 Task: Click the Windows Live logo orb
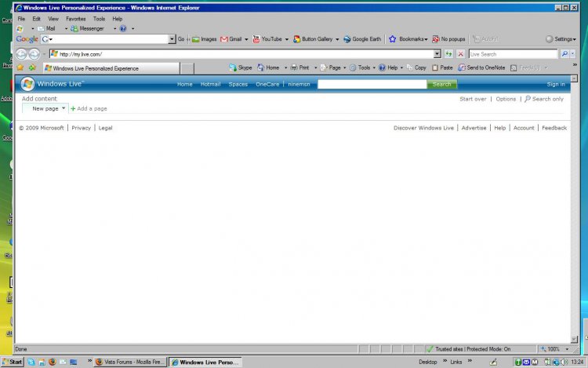click(x=27, y=84)
